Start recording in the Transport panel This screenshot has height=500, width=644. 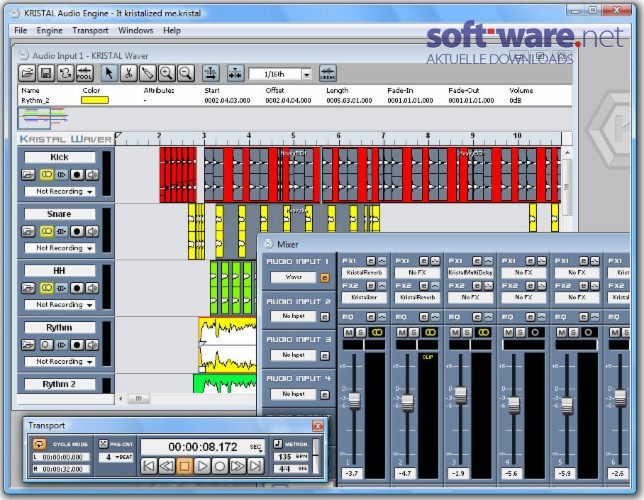(220, 466)
